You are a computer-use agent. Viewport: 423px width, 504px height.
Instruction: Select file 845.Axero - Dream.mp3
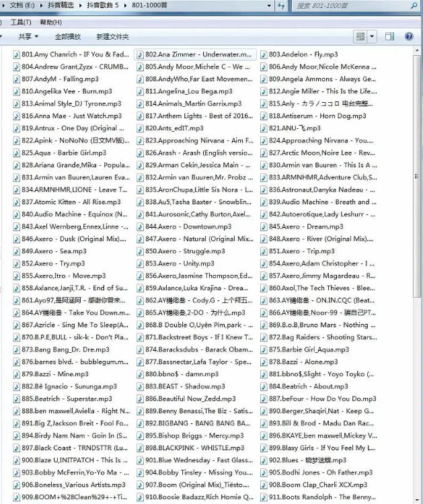pyautogui.click(x=302, y=227)
